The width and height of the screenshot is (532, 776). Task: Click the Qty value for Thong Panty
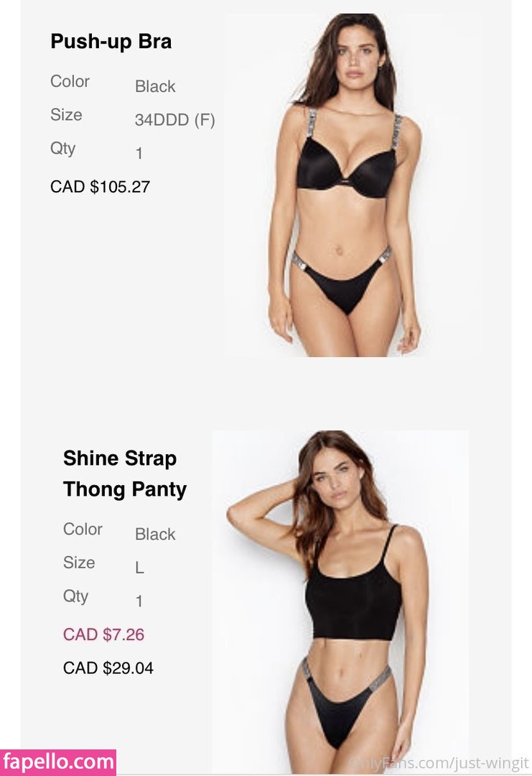point(139,601)
